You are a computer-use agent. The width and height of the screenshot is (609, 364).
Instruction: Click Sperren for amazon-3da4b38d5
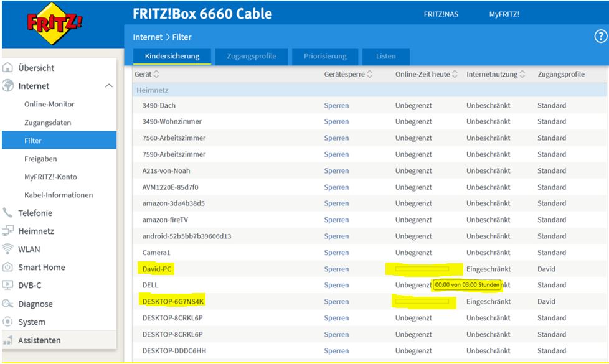point(336,203)
